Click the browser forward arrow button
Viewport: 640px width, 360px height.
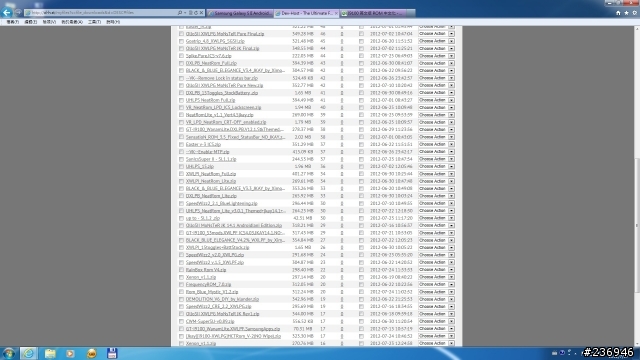(x=18, y=13)
